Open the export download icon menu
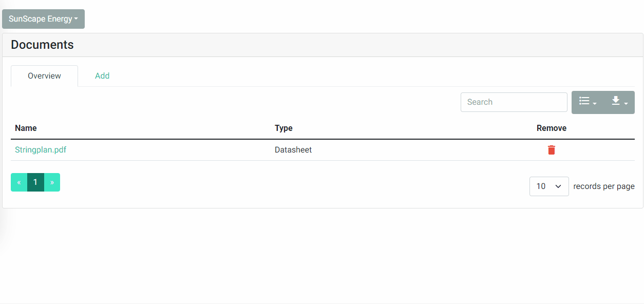The height and width of the screenshot is (304, 644). (x=616, y=101)
